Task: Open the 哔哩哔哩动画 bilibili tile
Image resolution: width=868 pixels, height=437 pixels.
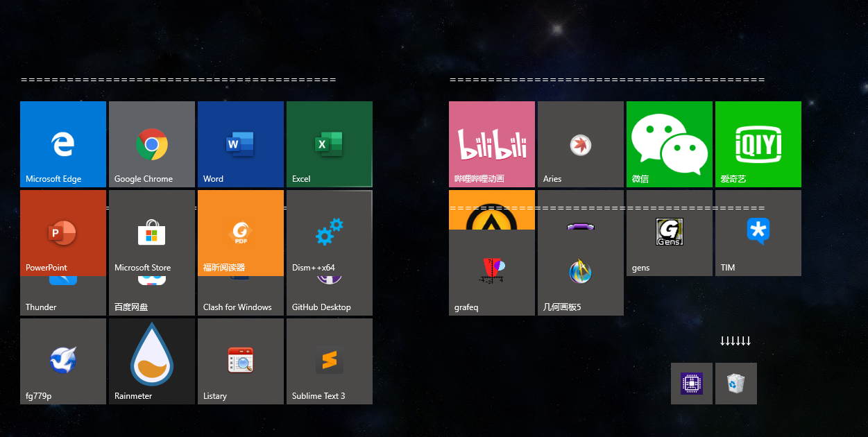Action: tap(492, 144)
